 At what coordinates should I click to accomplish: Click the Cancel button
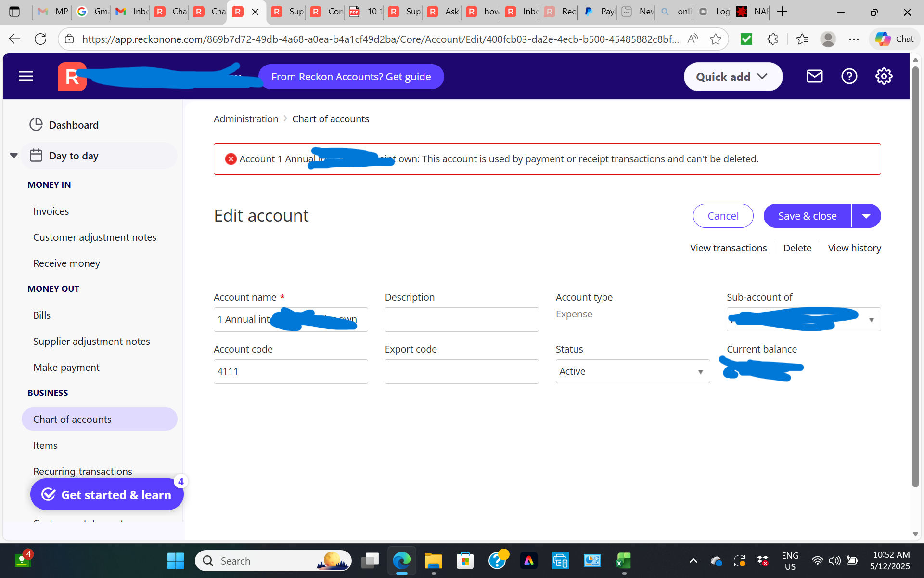(x=723, y=216)
